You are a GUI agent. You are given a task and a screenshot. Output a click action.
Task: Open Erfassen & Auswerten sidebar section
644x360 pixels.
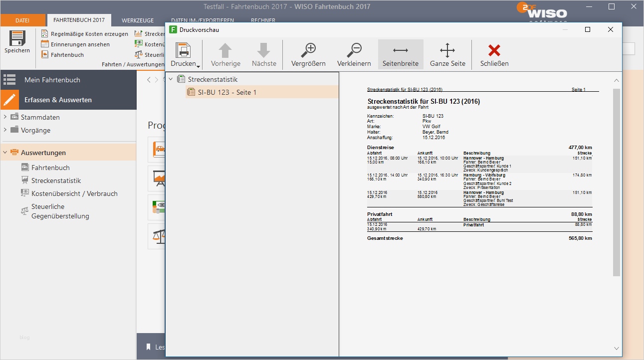click(x=68, y=100)
